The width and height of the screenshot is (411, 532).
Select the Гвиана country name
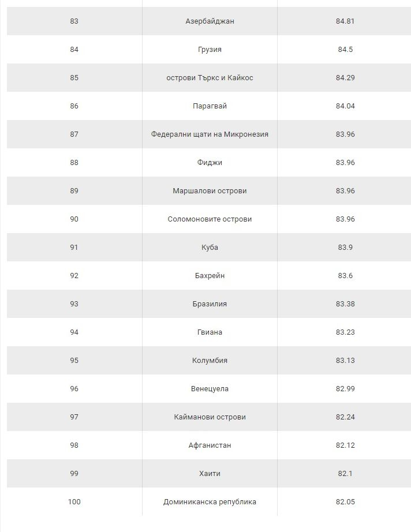[x=210, y=332]
